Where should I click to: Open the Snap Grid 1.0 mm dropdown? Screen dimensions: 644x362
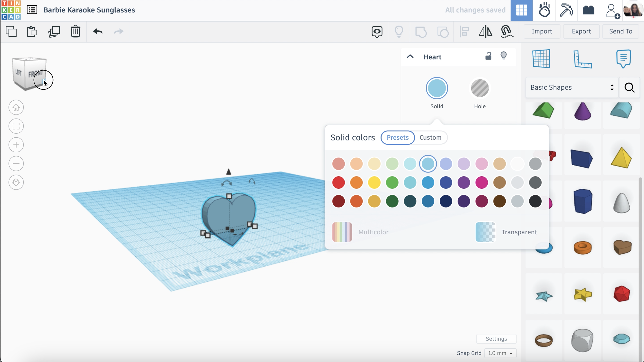[500, 353]
